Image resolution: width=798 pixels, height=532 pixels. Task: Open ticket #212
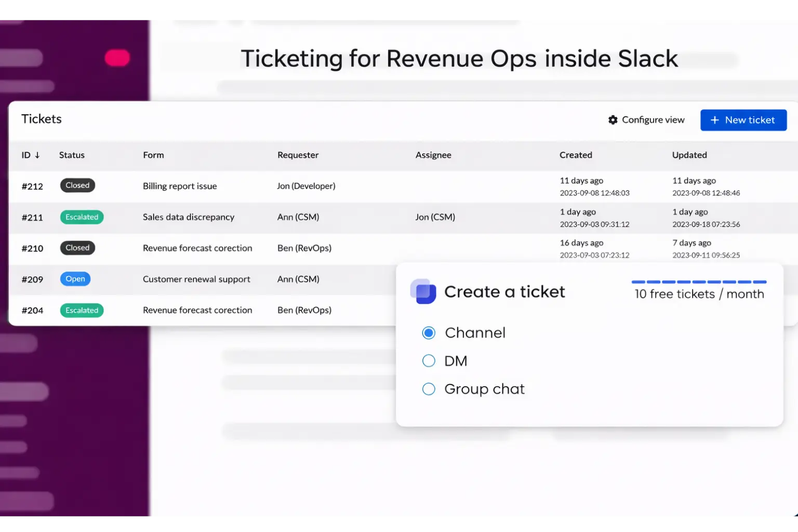(32, 187)
